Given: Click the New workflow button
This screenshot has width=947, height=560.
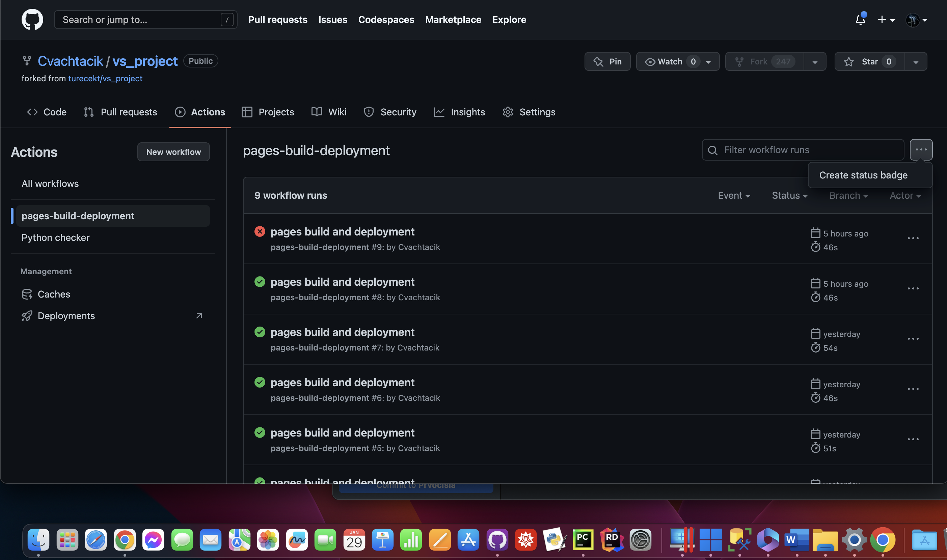Looking at the screenshot, I should click(173, 152).
